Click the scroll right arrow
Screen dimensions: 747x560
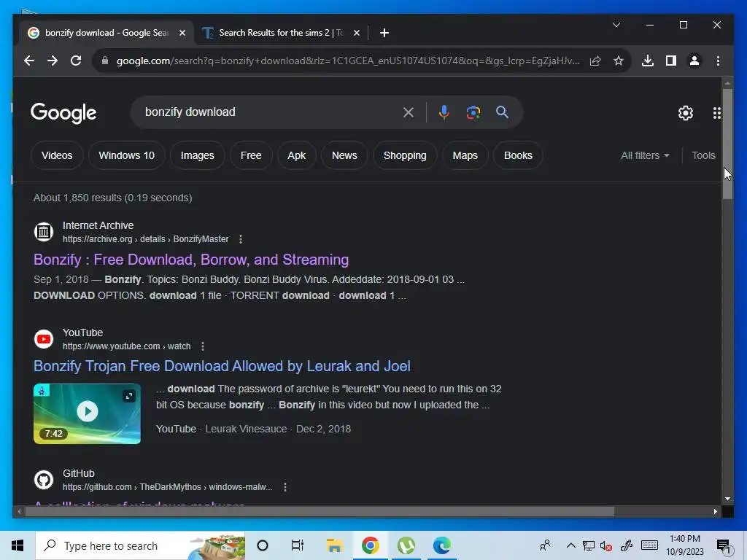(716, 511)
